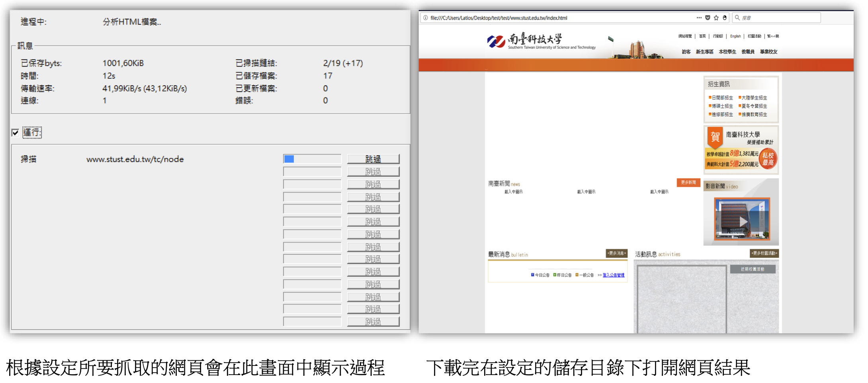Expand more bulletins via +更多消息+
The image size is (868, 383).
coord(616,253)
